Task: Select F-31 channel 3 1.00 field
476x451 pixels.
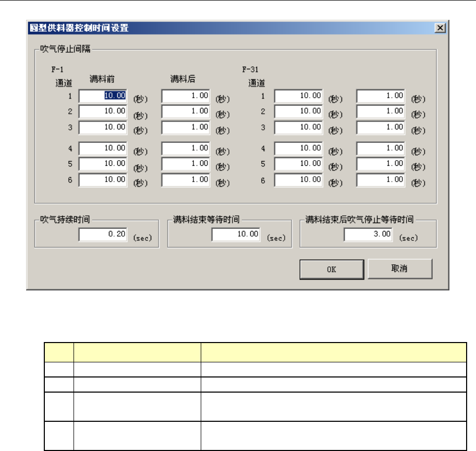Action: pyautogui.click(x=381, y=127)
